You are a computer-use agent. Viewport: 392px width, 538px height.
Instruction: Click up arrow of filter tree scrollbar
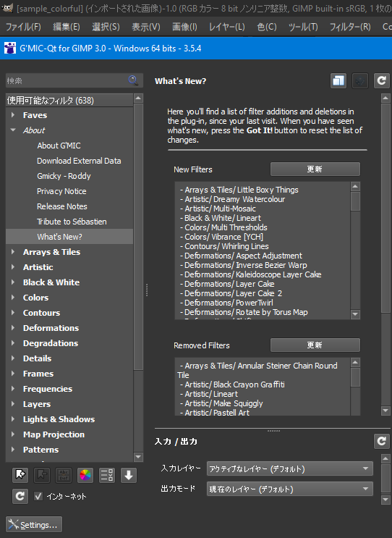tap(138, 98)
